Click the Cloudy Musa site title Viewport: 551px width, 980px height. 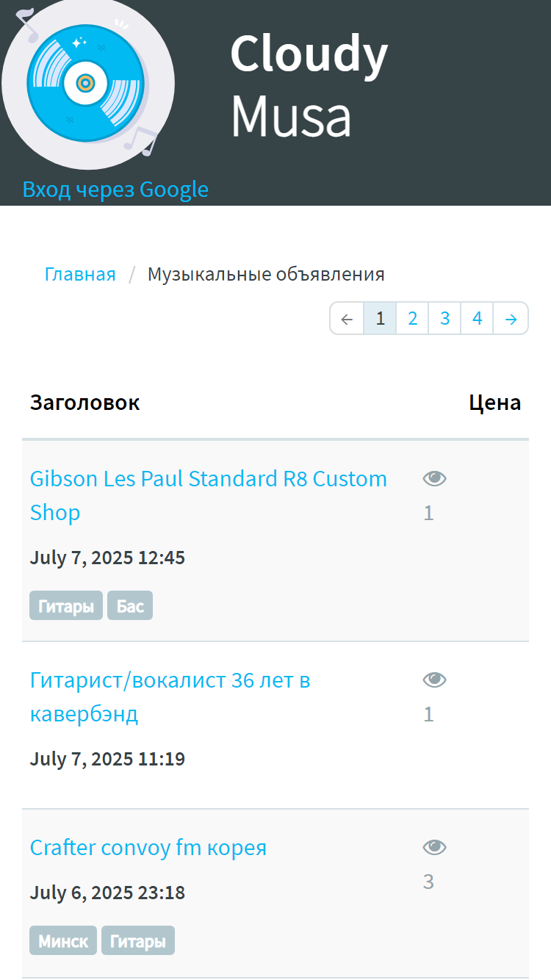coord(309,85)
